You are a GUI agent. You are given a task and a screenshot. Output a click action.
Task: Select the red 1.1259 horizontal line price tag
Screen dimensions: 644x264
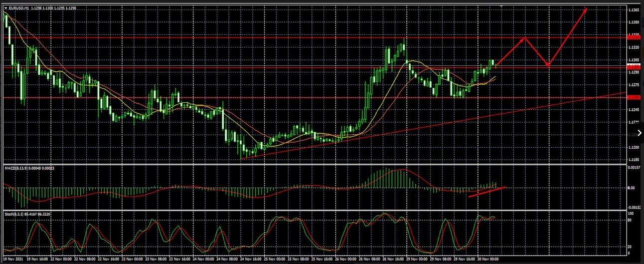pyautogui.click(x=634, y=98)
